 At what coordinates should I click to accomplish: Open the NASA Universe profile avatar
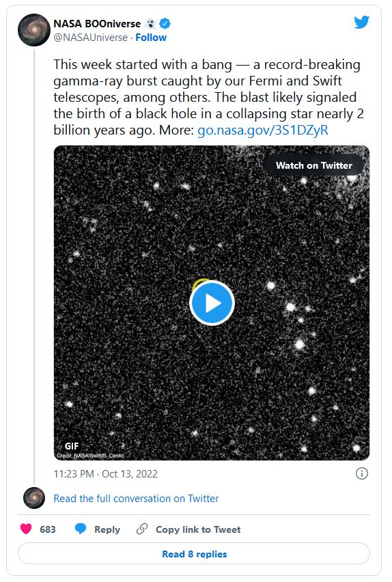pos(33,29)
